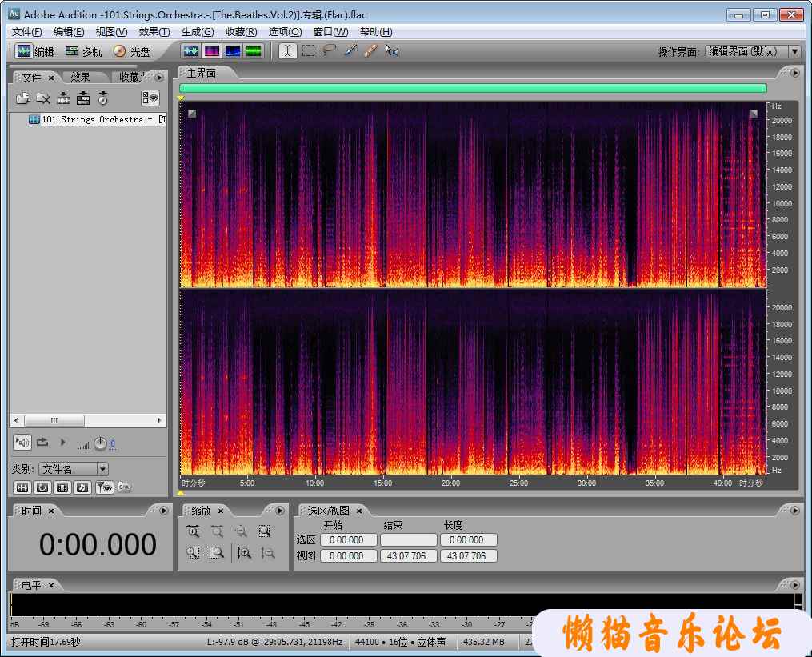
Task: Open the 生成 menu
Action: (x=198, y=32)
